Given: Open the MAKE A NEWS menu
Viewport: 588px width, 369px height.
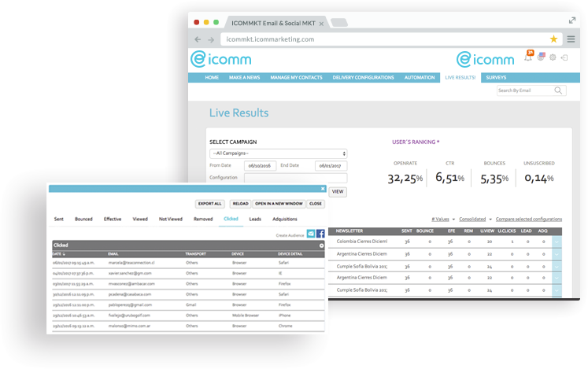Looking at the screenshot, I should tap(245, 78).
